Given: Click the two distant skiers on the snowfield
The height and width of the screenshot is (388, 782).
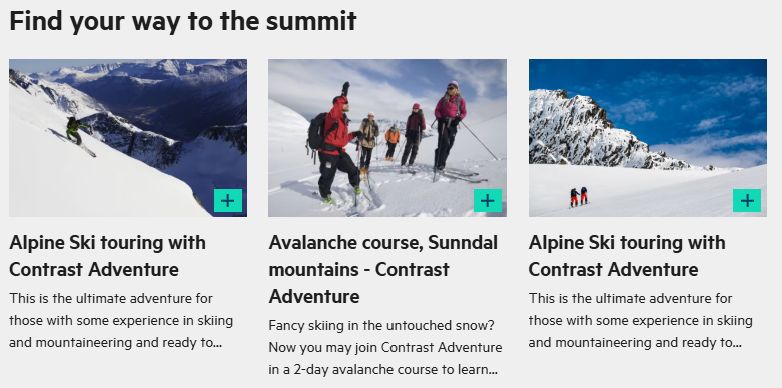Looking at the screenshot, I should 579,197.
